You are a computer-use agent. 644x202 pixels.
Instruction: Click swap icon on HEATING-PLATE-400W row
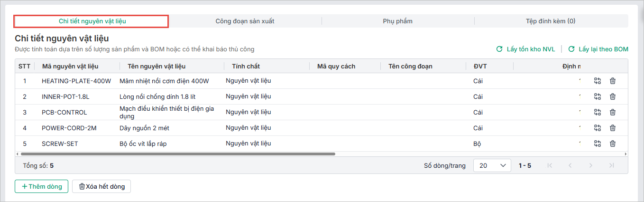tap(597, 81)
